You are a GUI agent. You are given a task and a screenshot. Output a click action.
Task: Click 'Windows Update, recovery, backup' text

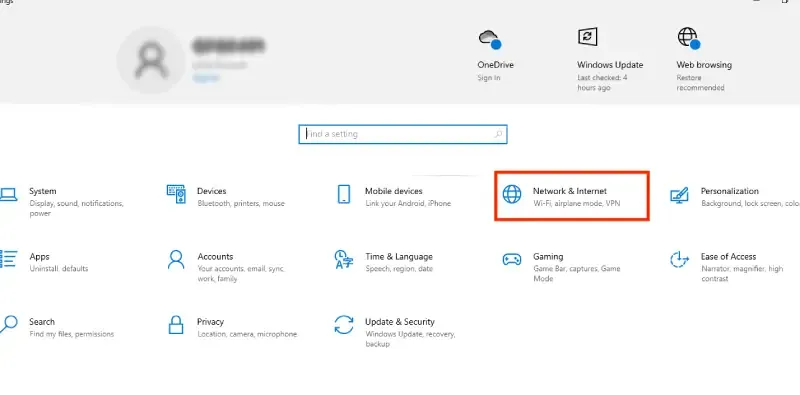(x=410, y=339)
